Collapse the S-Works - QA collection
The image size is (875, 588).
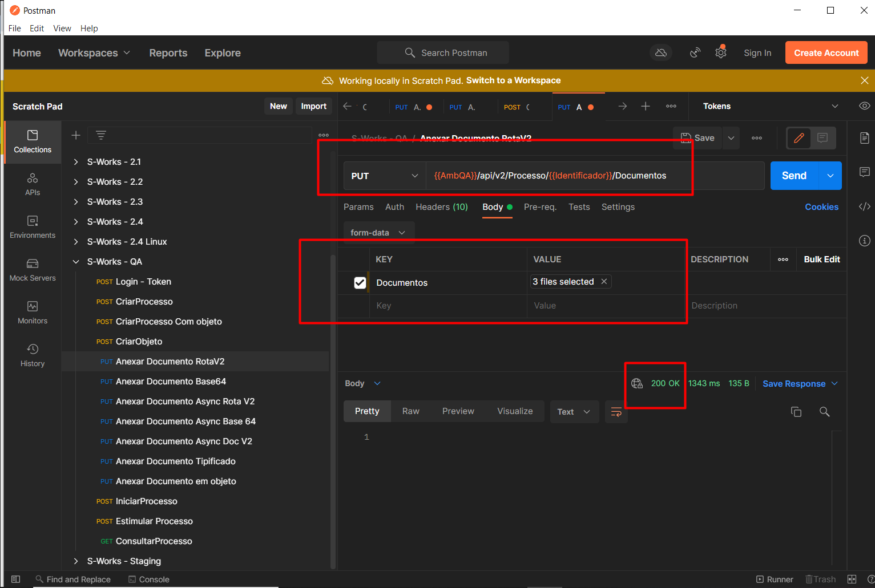[x=76, y=262]
